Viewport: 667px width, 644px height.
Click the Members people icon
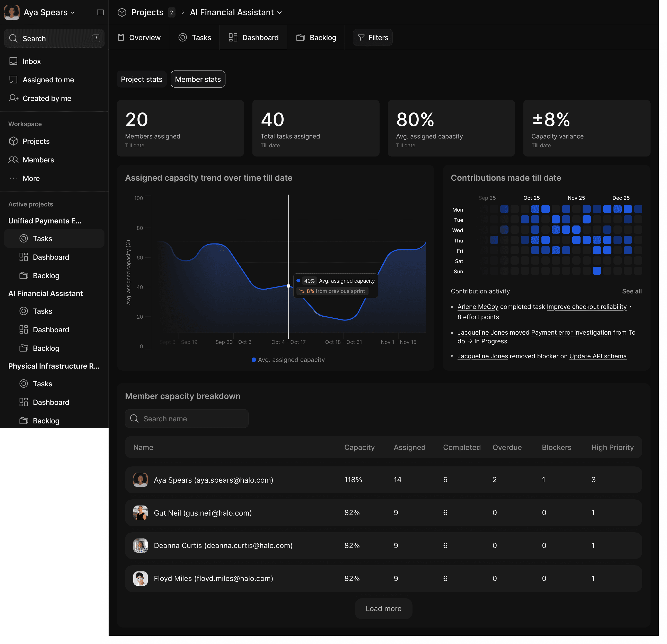click(13, 160)
